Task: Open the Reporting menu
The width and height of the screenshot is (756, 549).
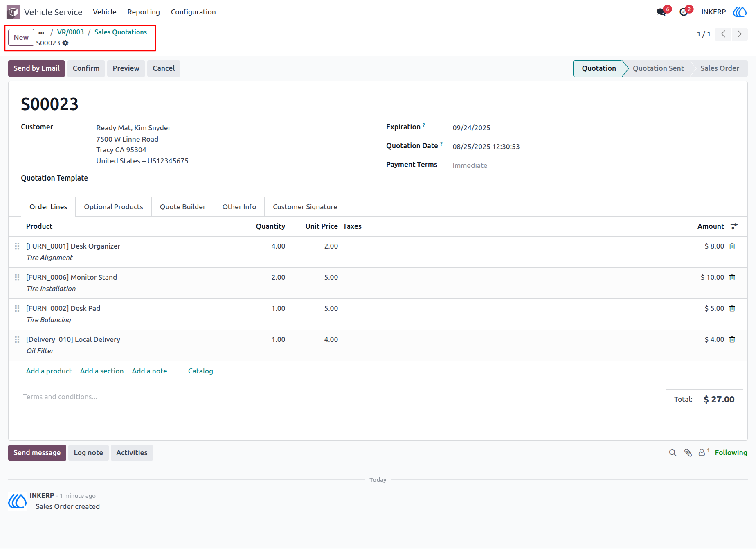Action: pyautogui.click(x=144, y=12)
